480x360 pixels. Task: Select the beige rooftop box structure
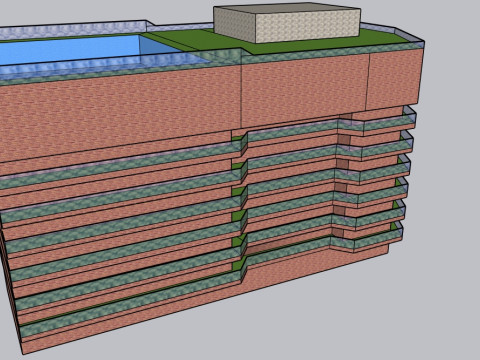pos(287,23)
